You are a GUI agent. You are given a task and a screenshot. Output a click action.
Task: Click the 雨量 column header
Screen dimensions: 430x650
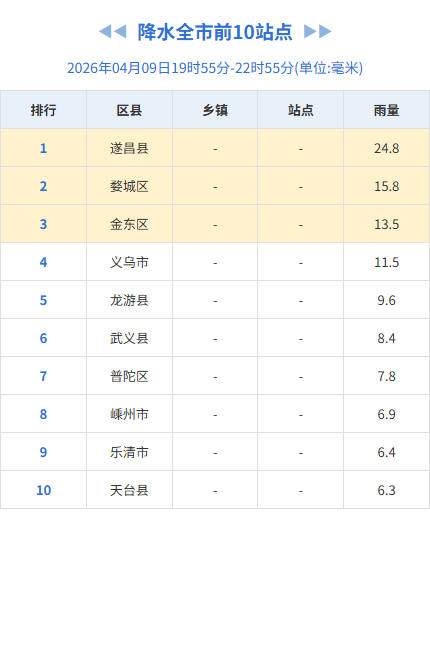click(x=386, y=110)
